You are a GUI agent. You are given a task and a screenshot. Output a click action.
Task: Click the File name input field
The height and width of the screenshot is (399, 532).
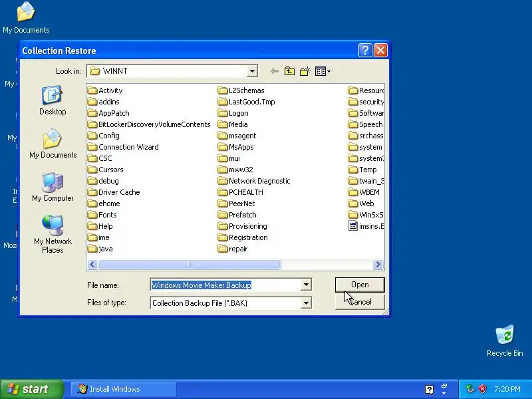225,285
